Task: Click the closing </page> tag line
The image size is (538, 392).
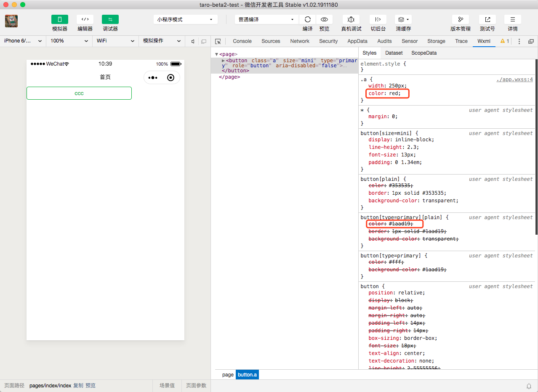Action: (229, 77)
